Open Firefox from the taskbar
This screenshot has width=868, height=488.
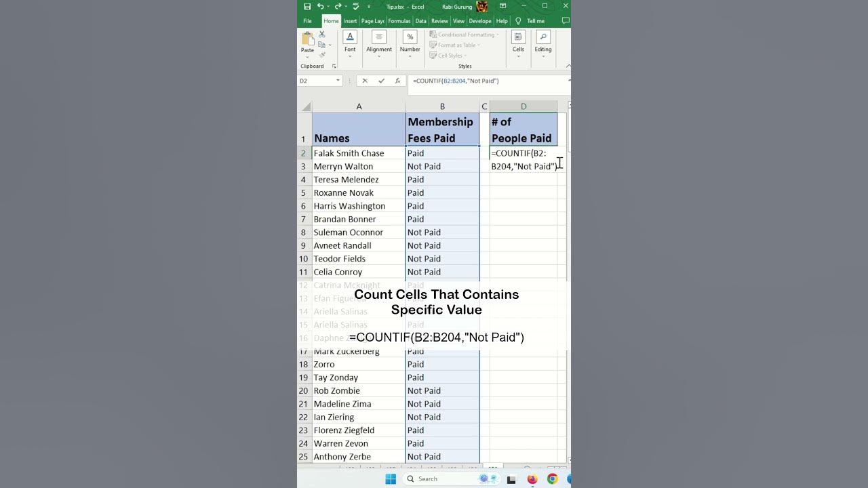tap(532, 479)
